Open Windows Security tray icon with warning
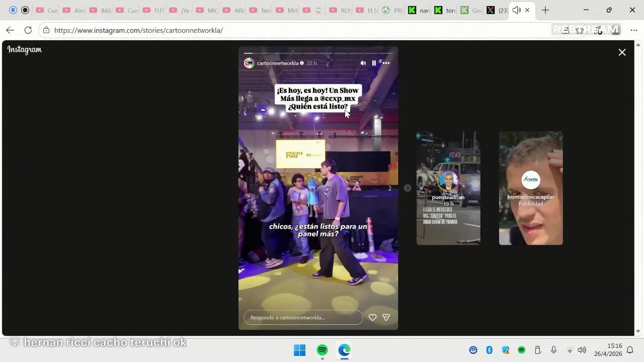 pyautogui.click(x=506, y=350)
